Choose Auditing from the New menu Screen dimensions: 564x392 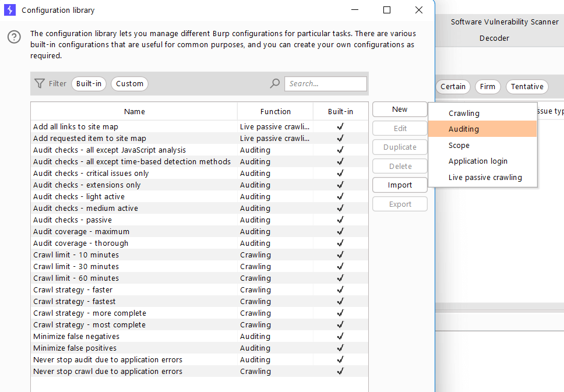[482, 129]
